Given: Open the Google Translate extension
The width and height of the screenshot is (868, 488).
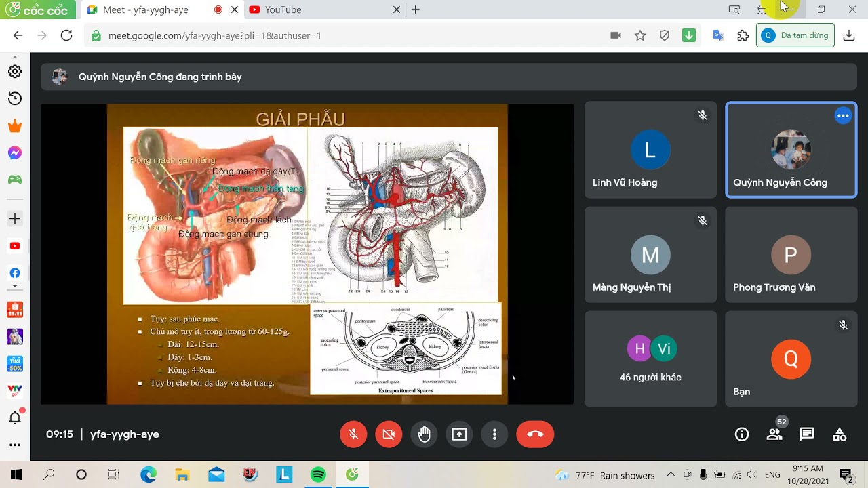Looking at the screenshot, I should [x=718, y=35].
